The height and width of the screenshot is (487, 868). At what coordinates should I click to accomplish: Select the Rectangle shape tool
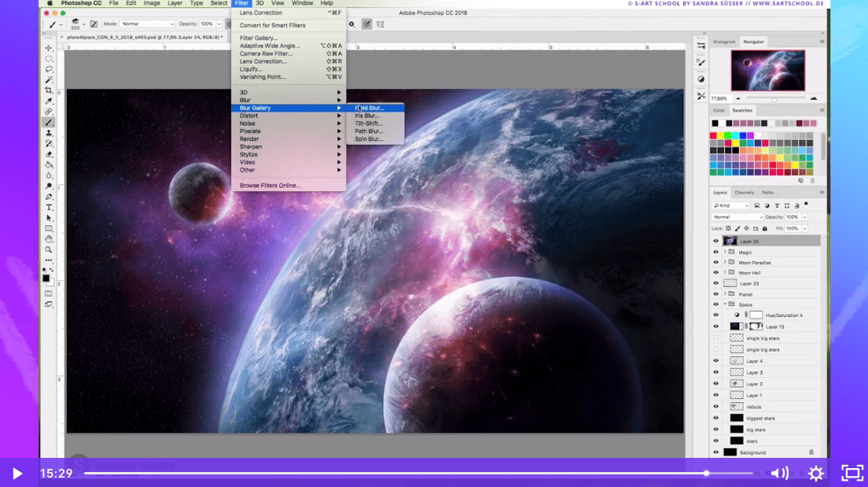[x=49, y=229]
